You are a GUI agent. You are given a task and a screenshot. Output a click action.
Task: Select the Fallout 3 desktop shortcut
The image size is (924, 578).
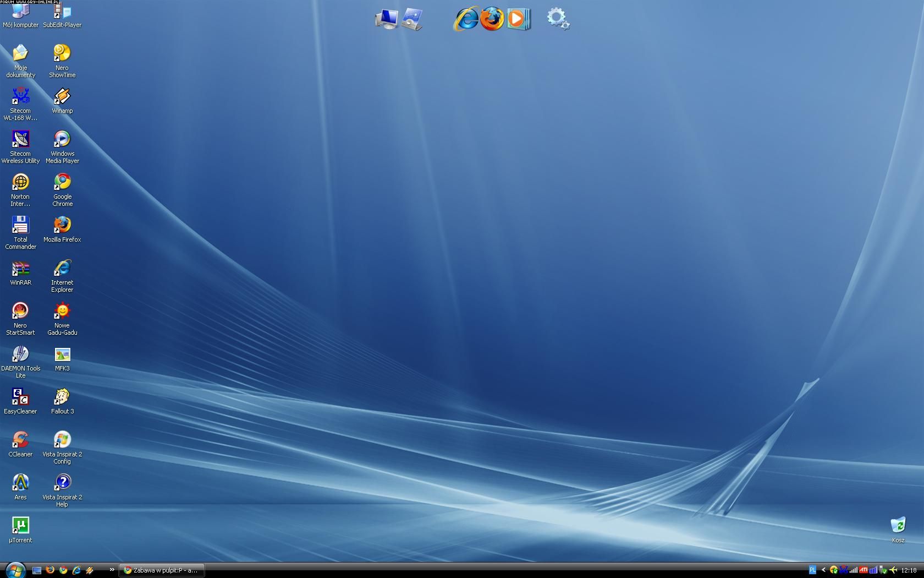coord(62,397)
